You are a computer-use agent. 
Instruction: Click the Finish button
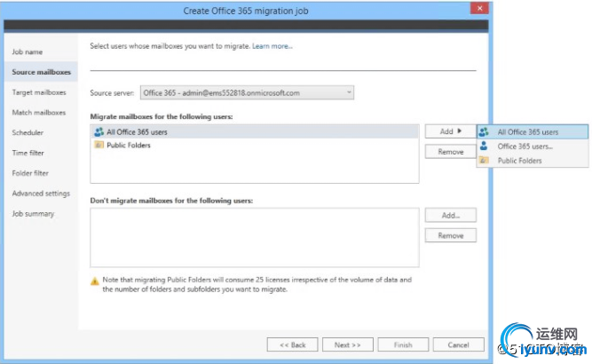(x=403, y=344)
